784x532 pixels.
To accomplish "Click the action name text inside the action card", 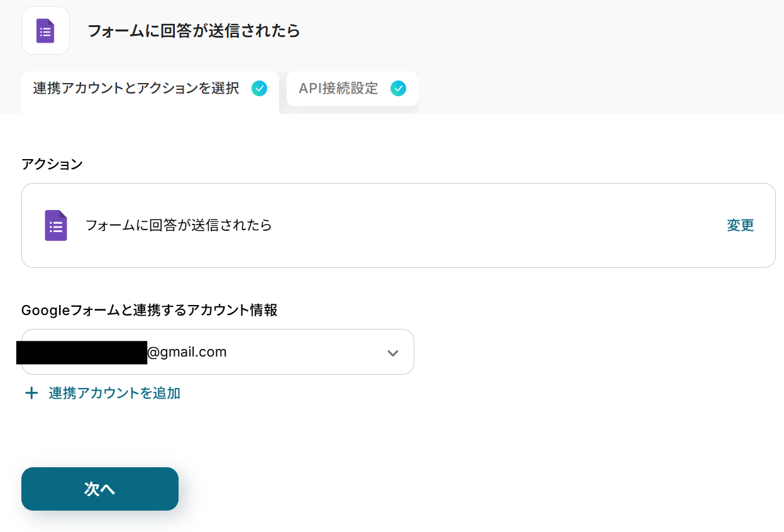I will click(x=179, y=225).
